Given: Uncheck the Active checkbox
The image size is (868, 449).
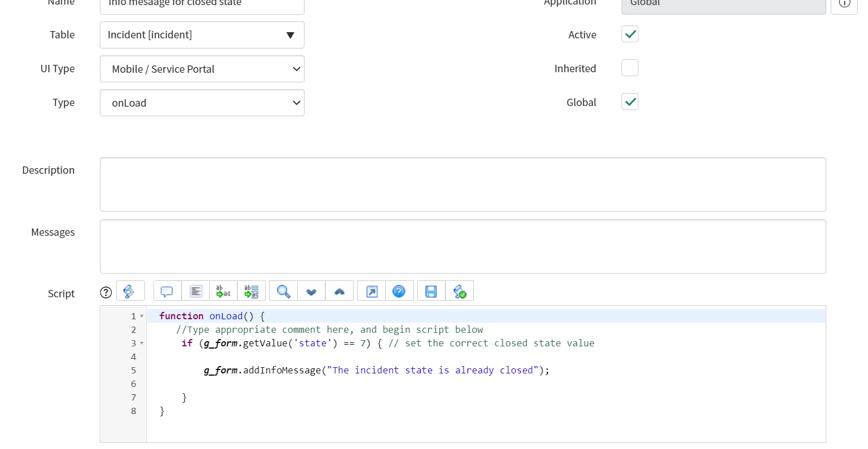Looking at the screenshot, I should [630, 34].
